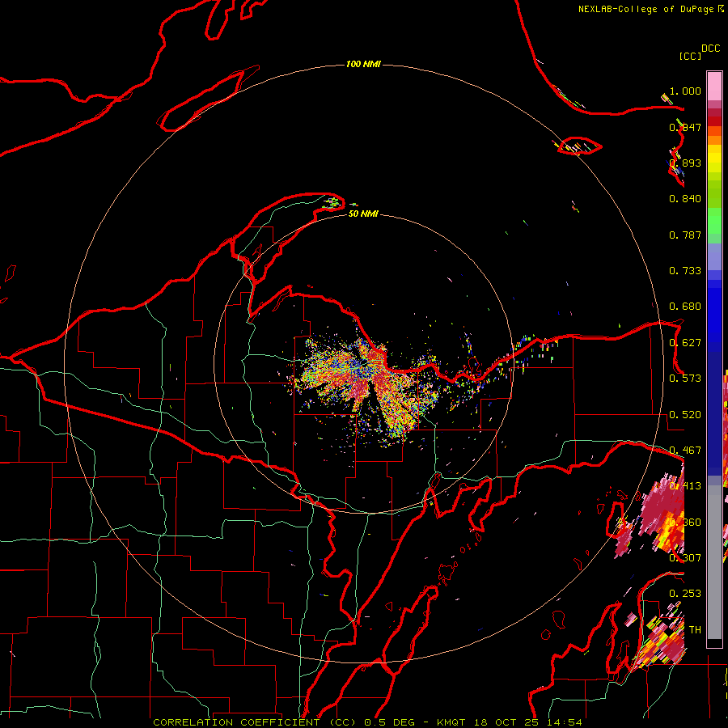
Task: Click the TH threshold legend label
Action: coord(695,630)
